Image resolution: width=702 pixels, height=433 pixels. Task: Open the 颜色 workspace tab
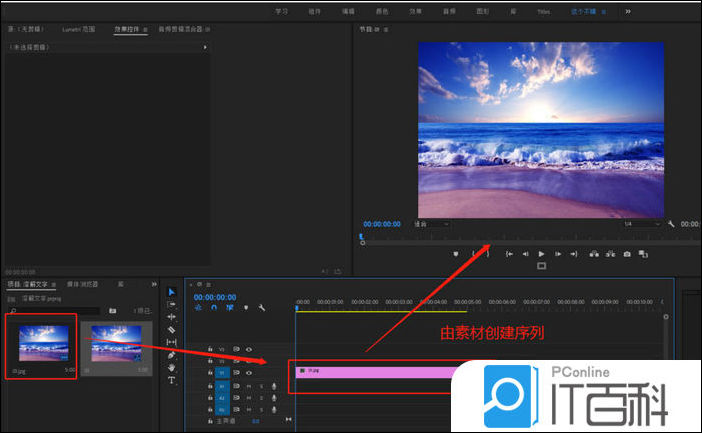click(383, 11)
